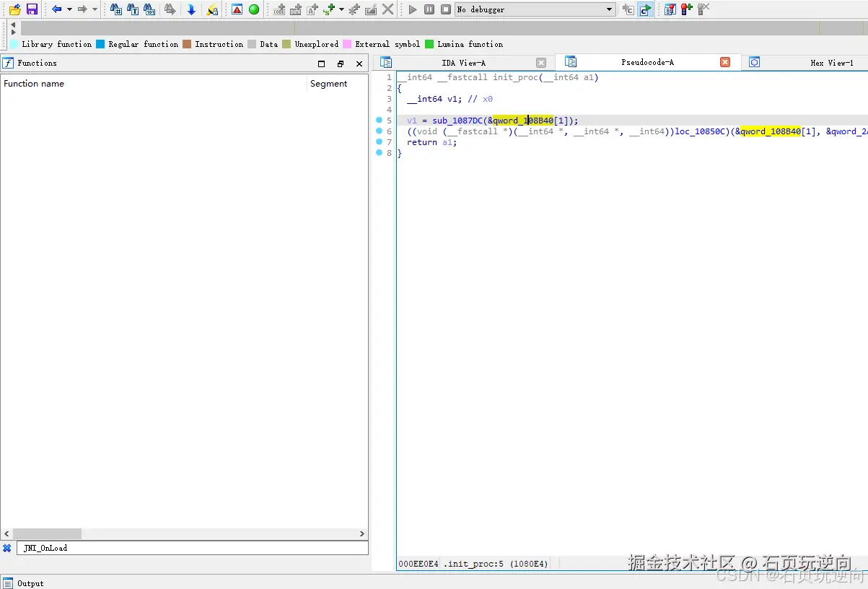Click the green circle status icon

point(254,9)
